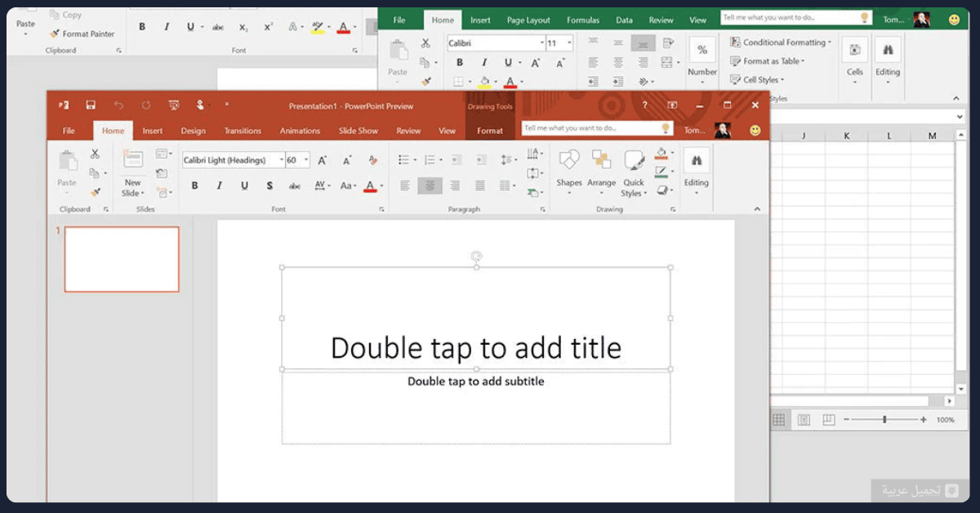980x513 pixels.
Task: Toggle Italic in Word's Font group
Action: click(167, 27)
